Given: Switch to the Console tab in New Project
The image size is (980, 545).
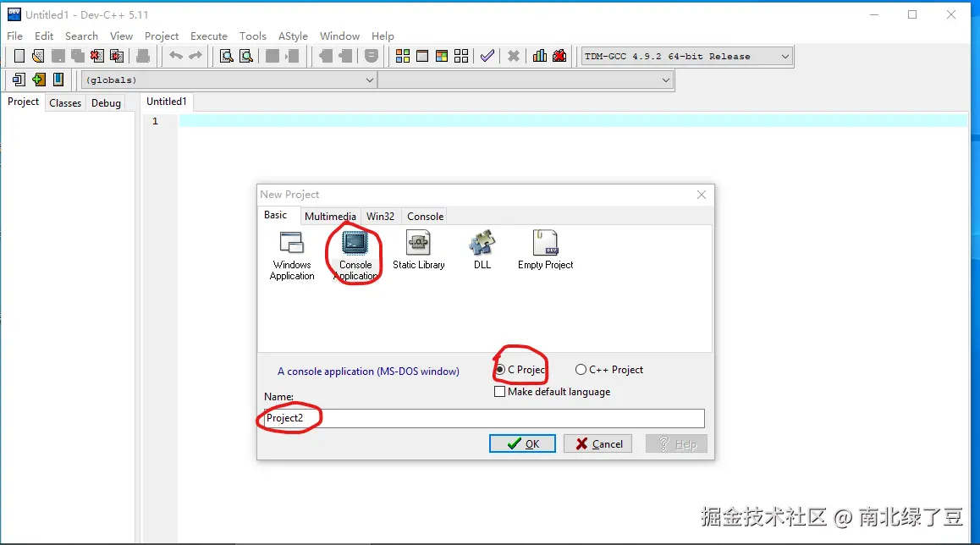Looking at the screenshot, I should [425, 217].
